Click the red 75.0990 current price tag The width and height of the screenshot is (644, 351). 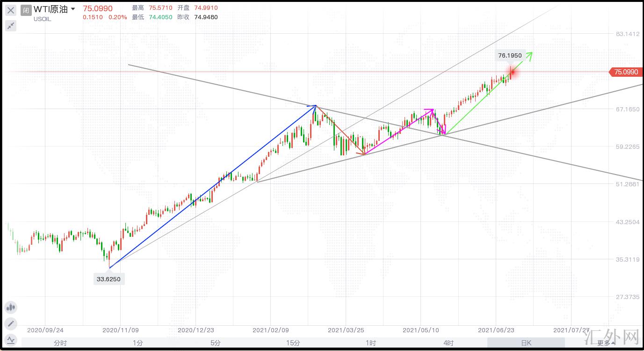tap(625, 72)
